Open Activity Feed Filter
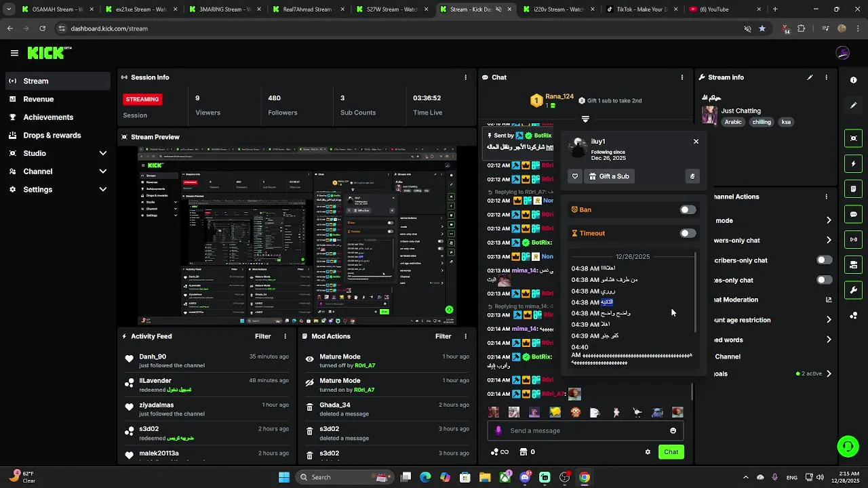868x488 pixels. tap(262, 336)
